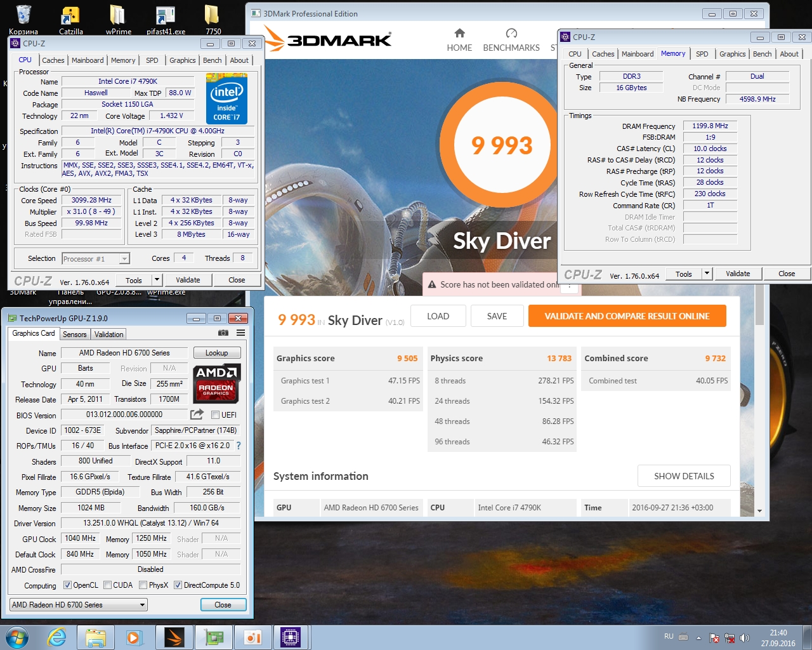Click Validate in left CPU-Z window
Image resolution: width=812 pixels, height=650 pixels.
click(188, 280)
